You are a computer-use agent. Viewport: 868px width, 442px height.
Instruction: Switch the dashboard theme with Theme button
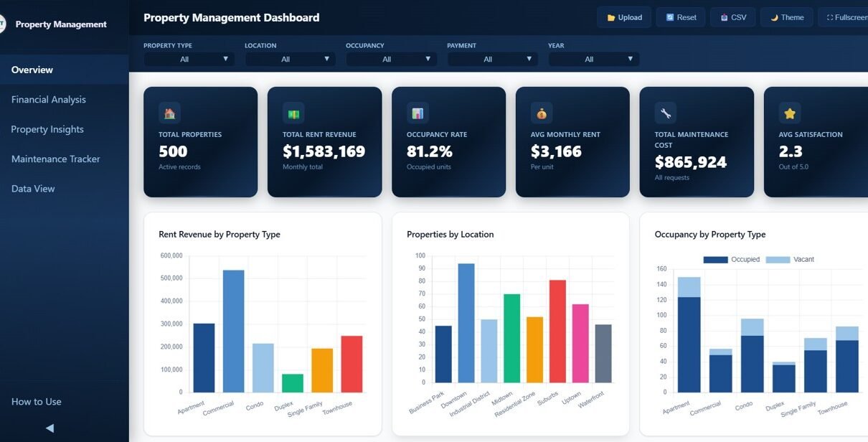click(x=786, y=17)
